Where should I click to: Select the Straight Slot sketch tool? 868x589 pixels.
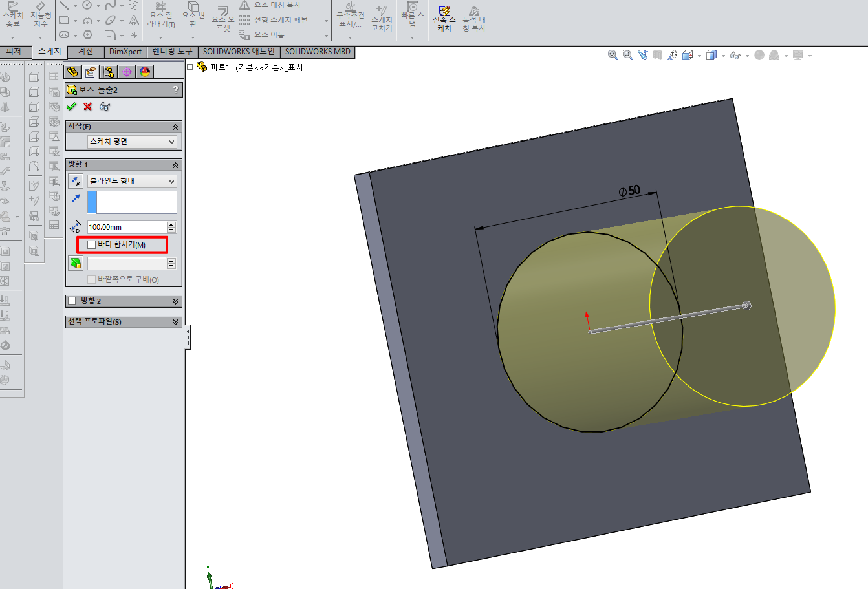pos(64,35)
